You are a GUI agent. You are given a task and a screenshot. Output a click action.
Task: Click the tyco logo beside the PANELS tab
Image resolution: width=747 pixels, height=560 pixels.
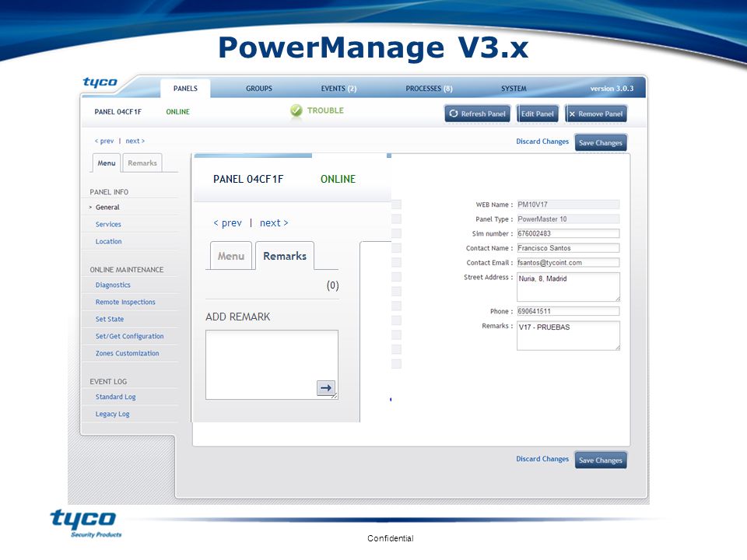(100, 82)
